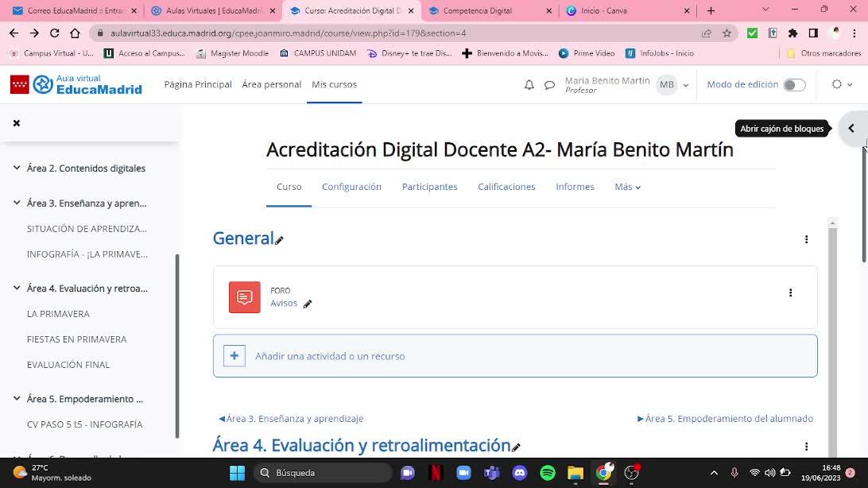
Task: Open the messaging chat bubble icon
Action: tap(549, 85)
